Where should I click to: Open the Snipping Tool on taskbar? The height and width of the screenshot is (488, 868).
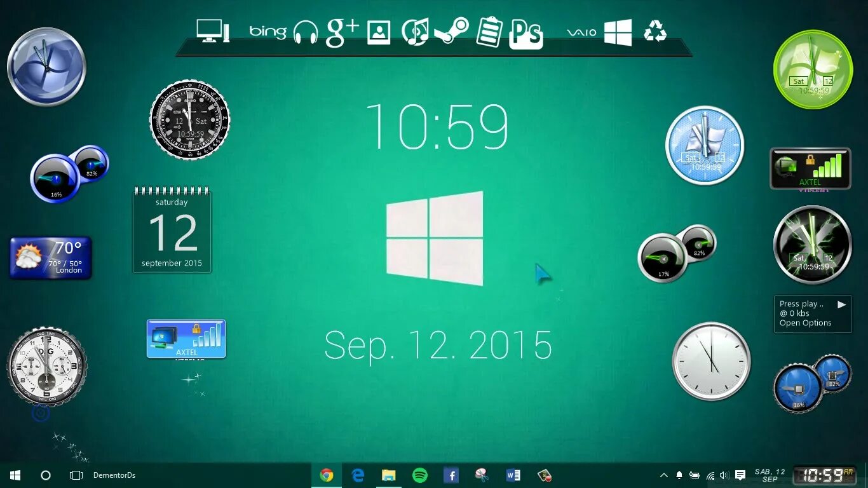tap(482, 475)
